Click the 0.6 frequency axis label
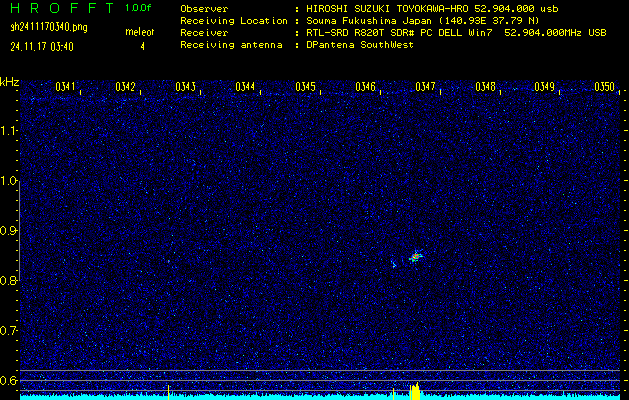The width and height of the screenshot is (629, 400). 9,380
